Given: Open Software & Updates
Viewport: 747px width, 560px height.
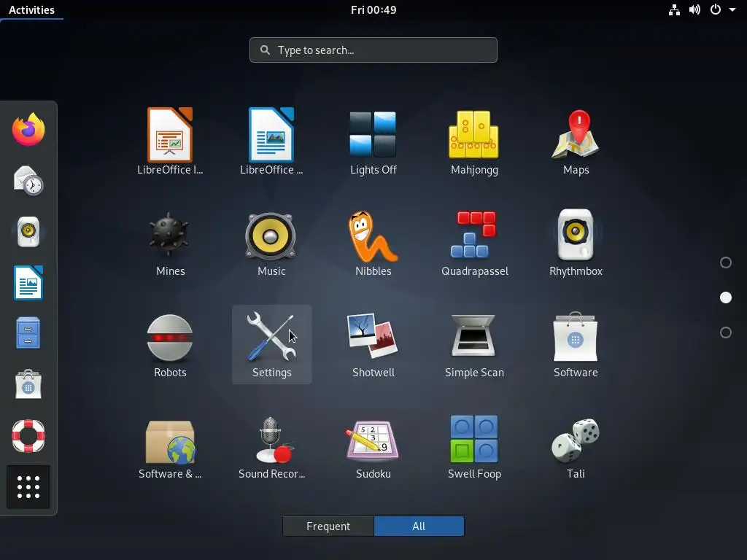Looking at the screenshot, I should (x=170, y=446).
